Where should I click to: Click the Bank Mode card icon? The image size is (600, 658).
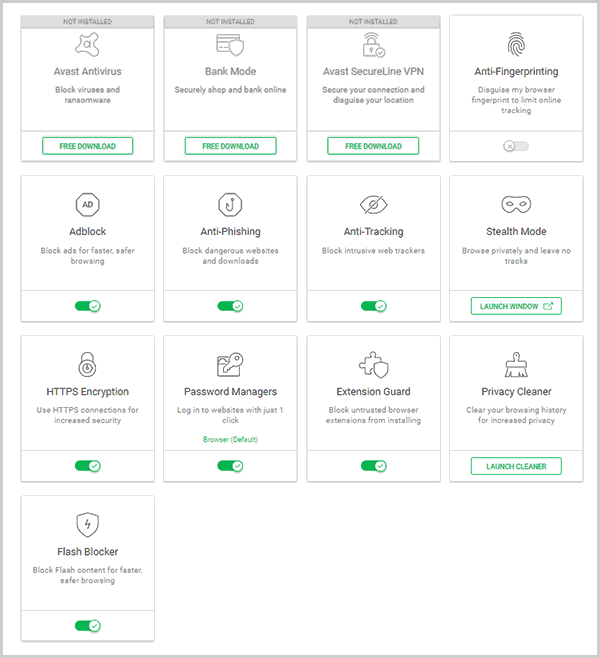(230, 45)
